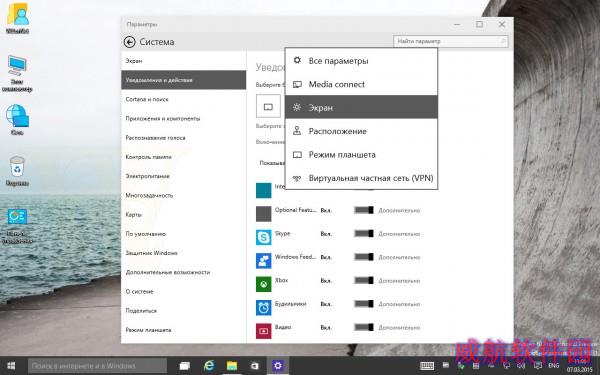600x375 pixels.
Task: Select the This PC desktop icon
Action: click(x=17, y=73)
